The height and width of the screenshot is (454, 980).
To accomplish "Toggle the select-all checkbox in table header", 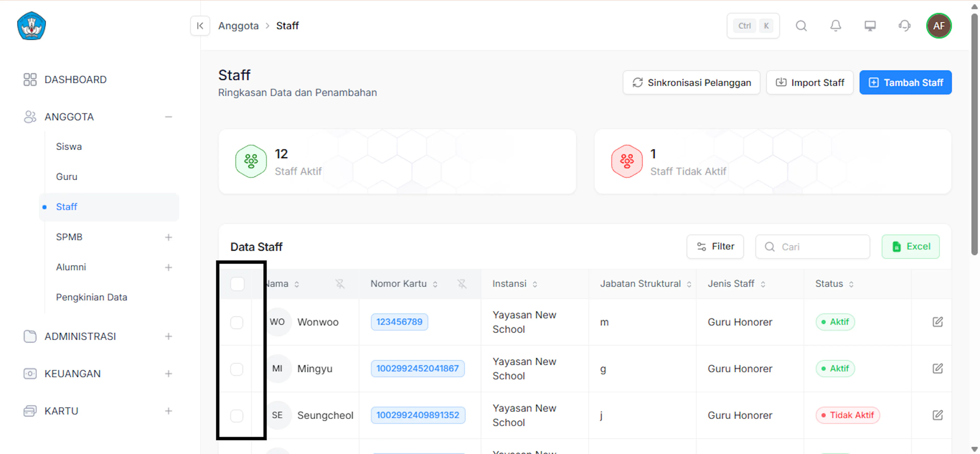I will [237, 284].
